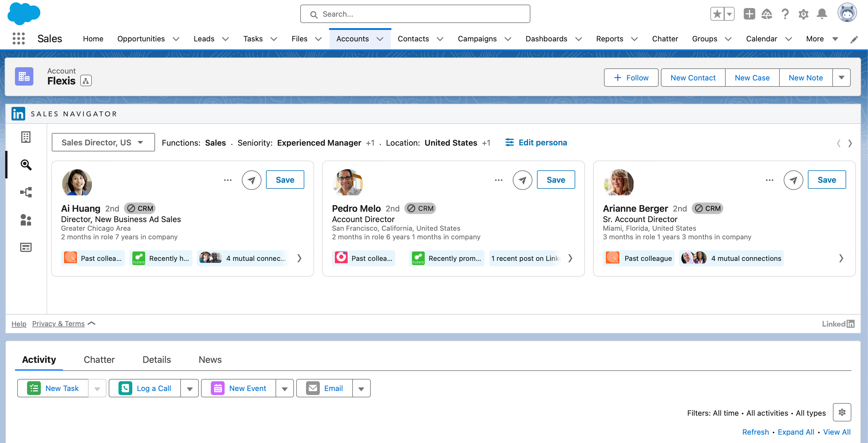Go to next persona results page

850,143
